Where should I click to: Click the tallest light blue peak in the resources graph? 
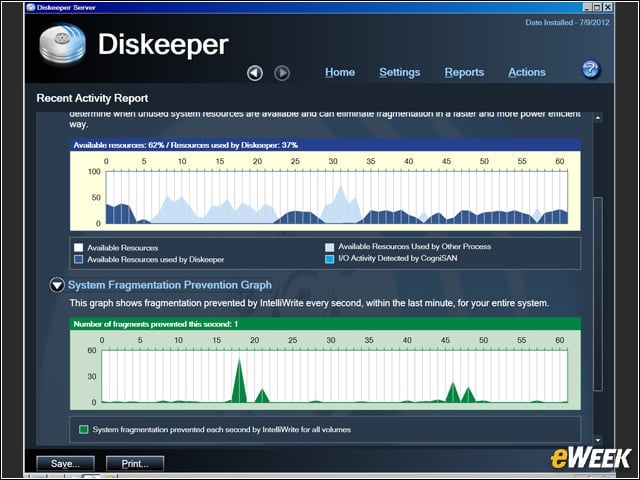341,204
